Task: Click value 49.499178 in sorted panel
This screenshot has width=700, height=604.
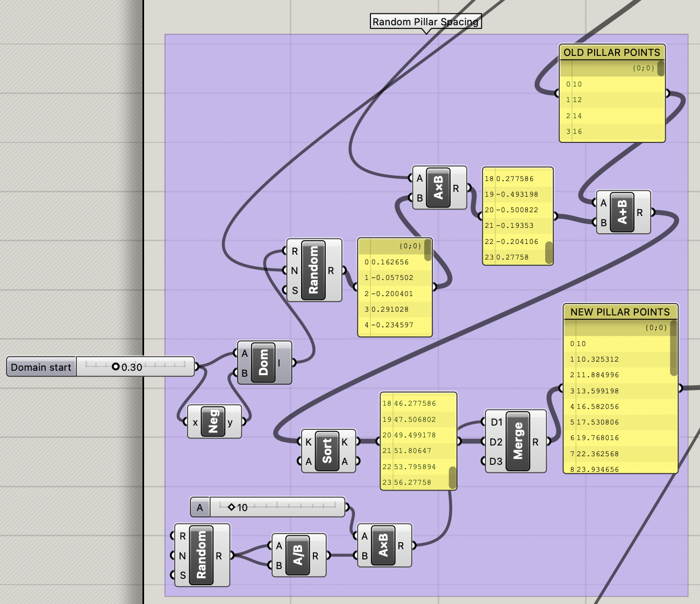Action: click(x=415, y=435)
